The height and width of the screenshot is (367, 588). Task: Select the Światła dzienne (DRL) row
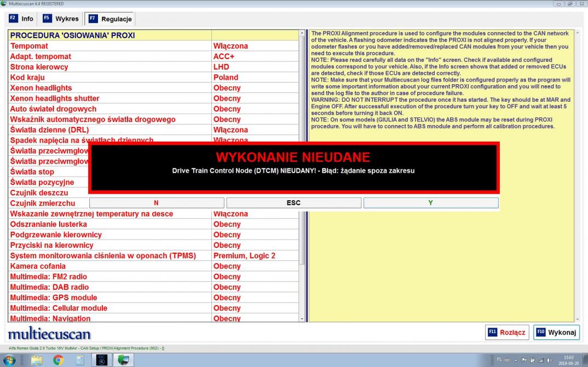[x=153, y=130]
